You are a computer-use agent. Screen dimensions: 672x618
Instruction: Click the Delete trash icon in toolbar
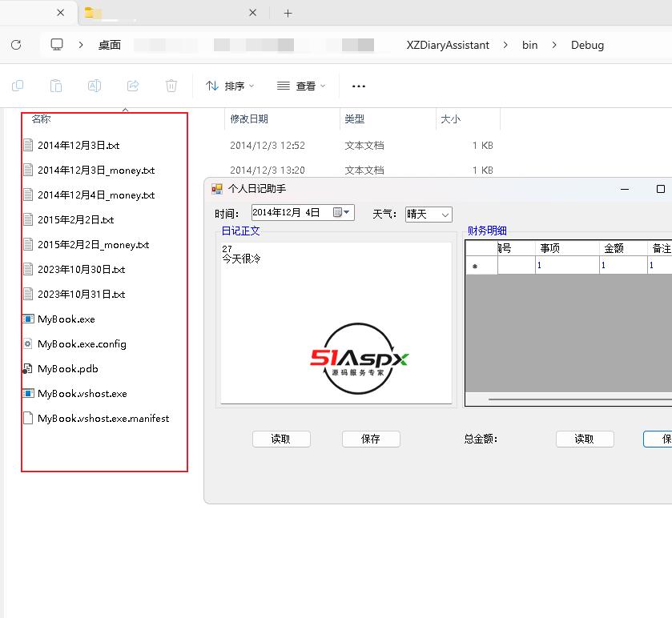click(x=171, y=86)
